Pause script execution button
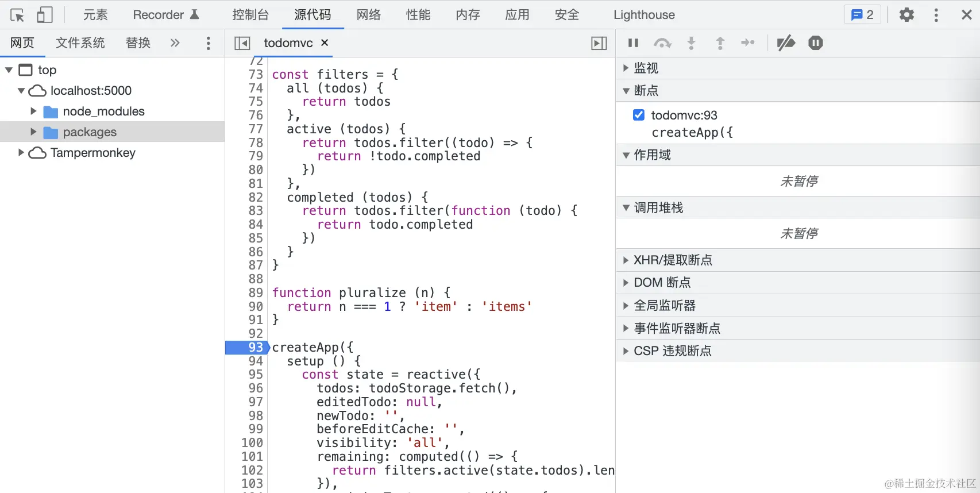The width and height of the screenshot is (980, 493). coord(634,43)
